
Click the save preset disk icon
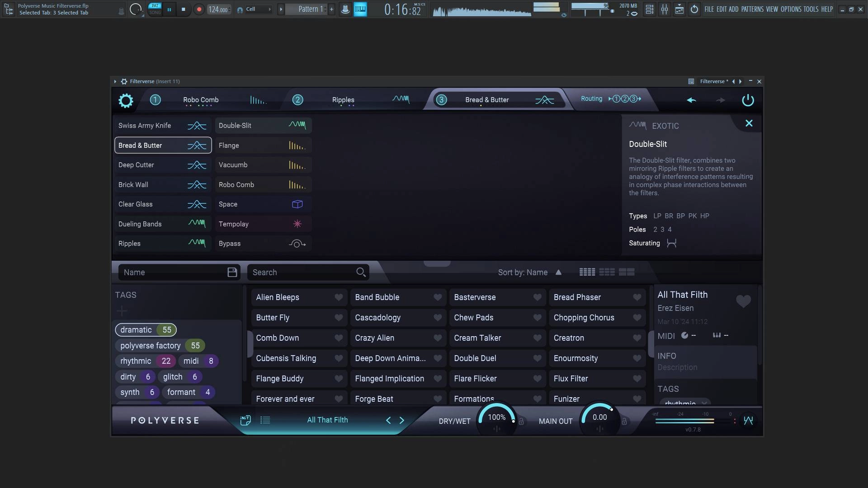tap(232, 272)
